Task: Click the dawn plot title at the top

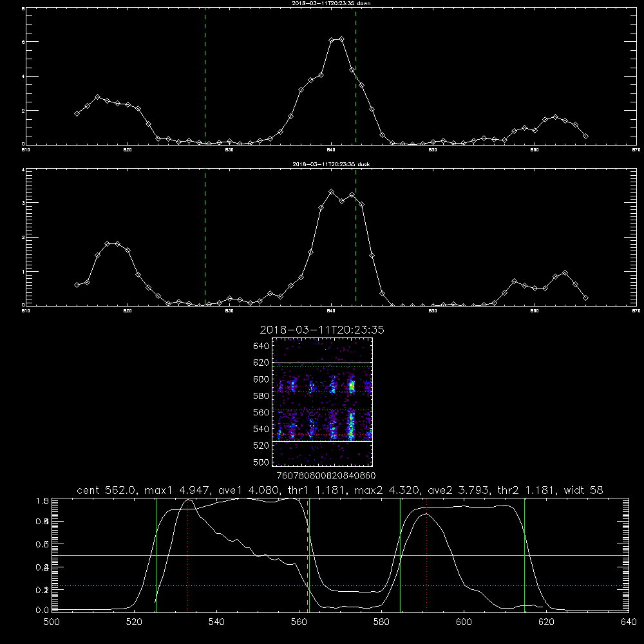Action: click(331, 3)
